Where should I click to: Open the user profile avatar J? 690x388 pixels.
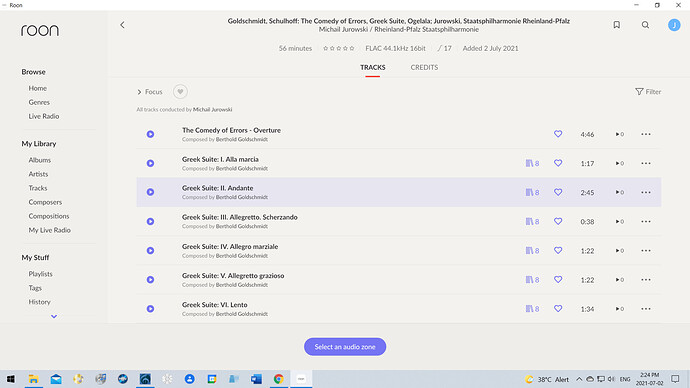pos(674,25)
